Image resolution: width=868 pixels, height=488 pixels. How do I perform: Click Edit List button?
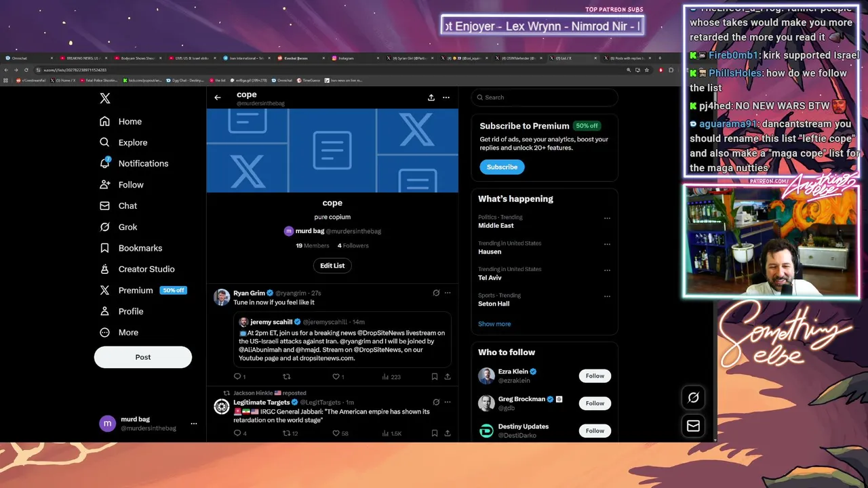(x=332, y=266)
